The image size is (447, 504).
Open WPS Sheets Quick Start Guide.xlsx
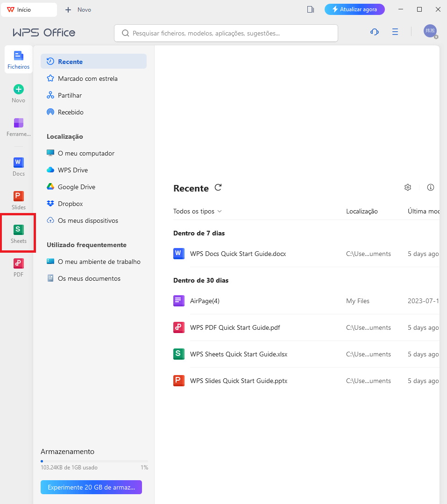point(238,354)
